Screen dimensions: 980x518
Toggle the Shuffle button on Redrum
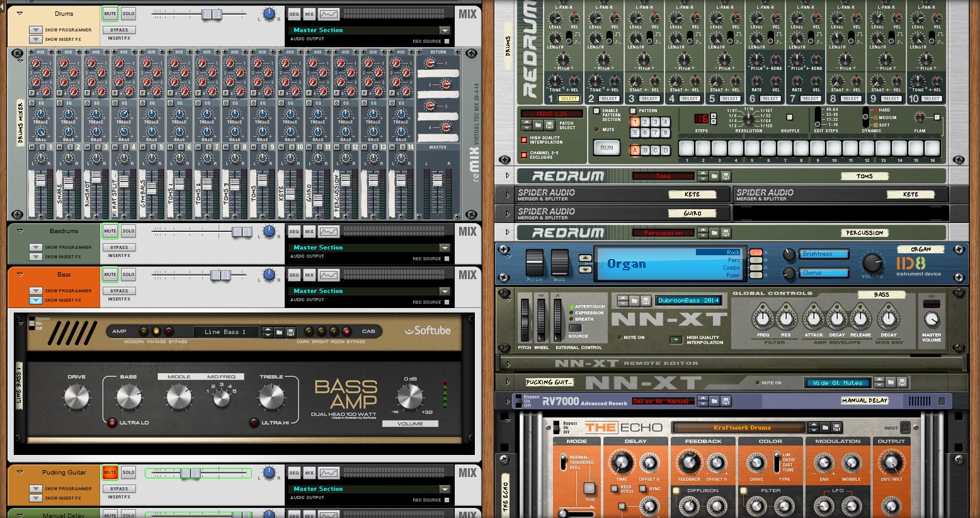point(790,117)
